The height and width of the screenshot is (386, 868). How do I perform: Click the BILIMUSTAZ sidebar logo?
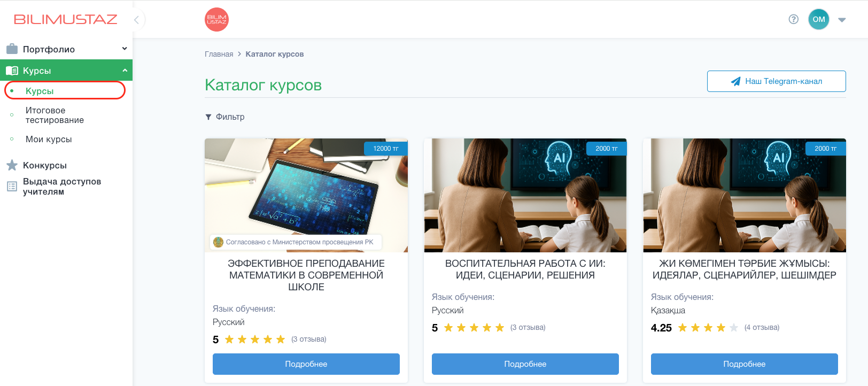pos(65,19)
